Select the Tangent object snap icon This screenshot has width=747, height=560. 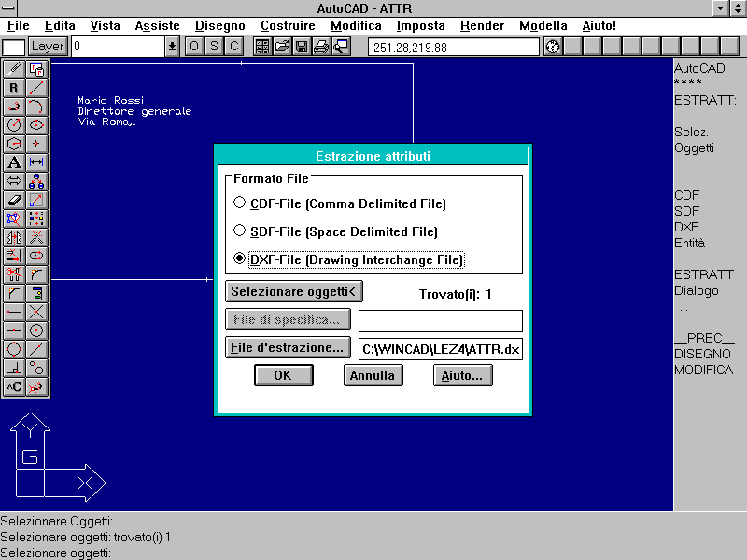pos(36,368)
